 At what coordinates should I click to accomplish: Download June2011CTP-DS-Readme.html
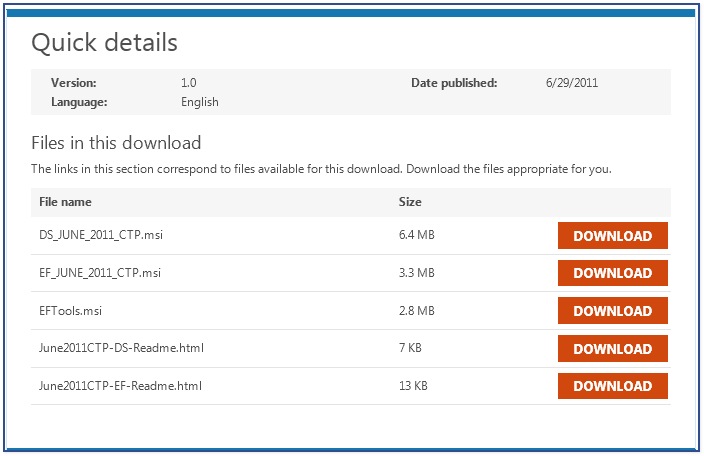coord(612,348)
